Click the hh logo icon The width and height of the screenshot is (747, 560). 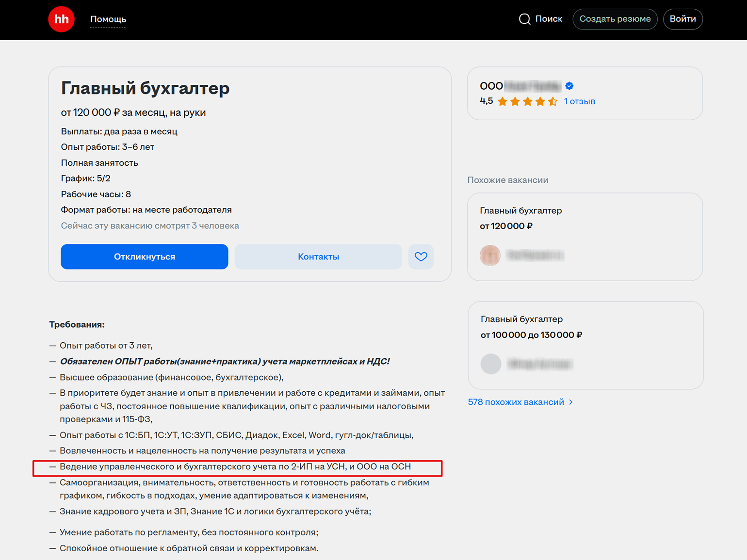[61, 19]
